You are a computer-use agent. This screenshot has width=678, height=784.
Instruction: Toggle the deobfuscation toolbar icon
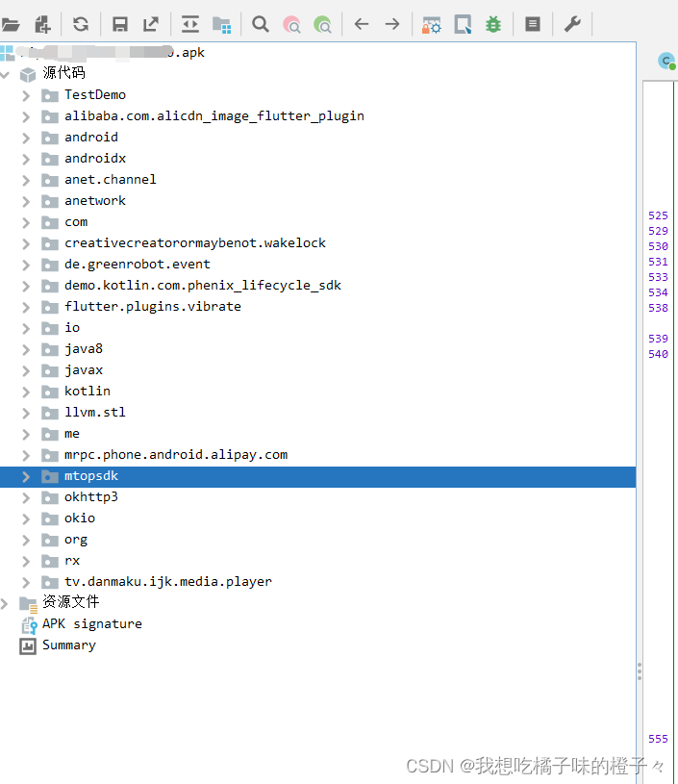coord(432,24)
